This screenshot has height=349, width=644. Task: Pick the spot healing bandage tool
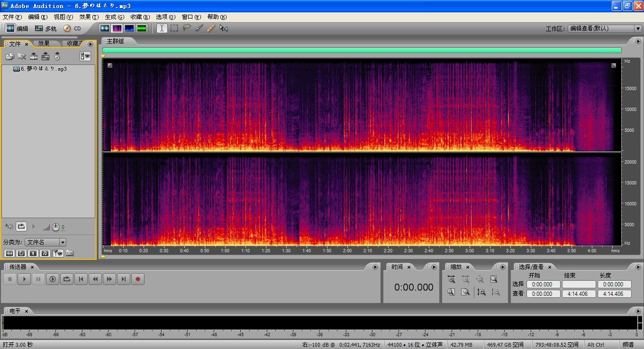[x=211, y=28]
